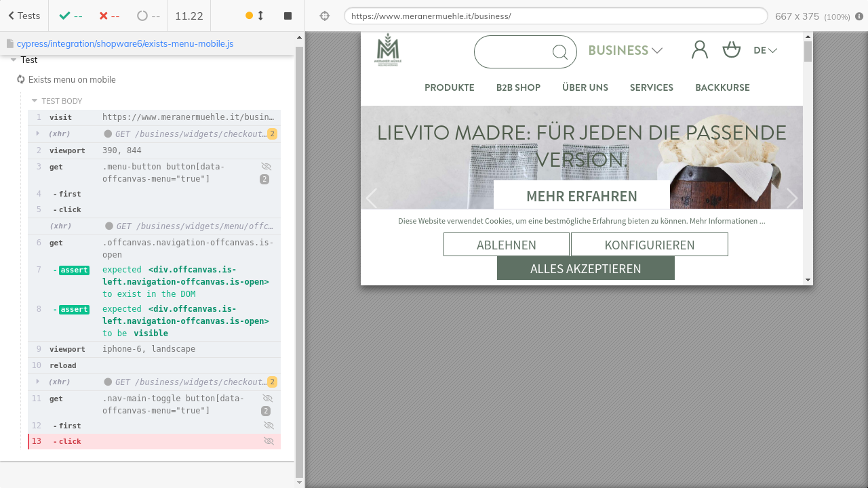
Task: Go back to the Tests list
Action: 24,16
